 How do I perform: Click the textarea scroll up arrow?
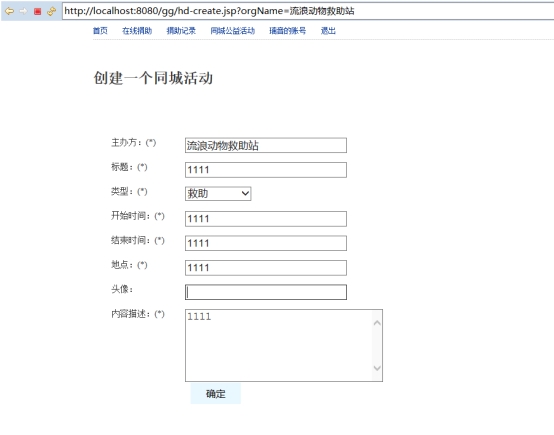tap(377, 323)
